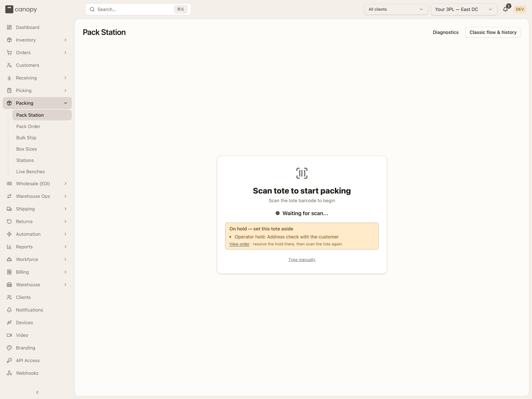Expand the Receiving section chevron
The width and height of the screenshot is (532, 399).
pos(65,78)
